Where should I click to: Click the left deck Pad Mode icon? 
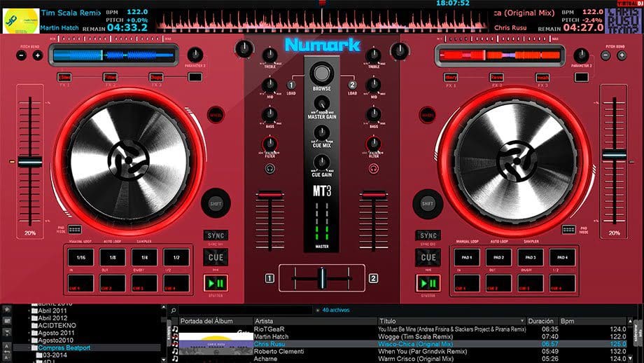tap(74, 229)
